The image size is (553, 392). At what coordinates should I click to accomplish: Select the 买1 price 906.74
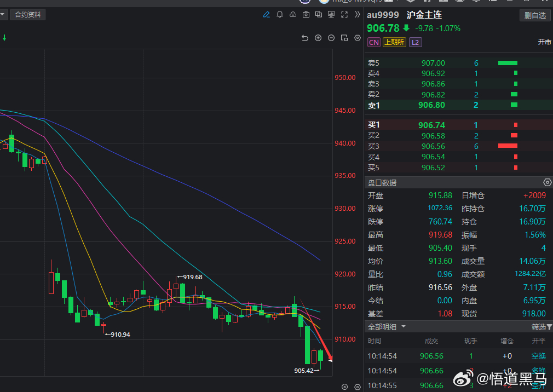tap(431, 125)
